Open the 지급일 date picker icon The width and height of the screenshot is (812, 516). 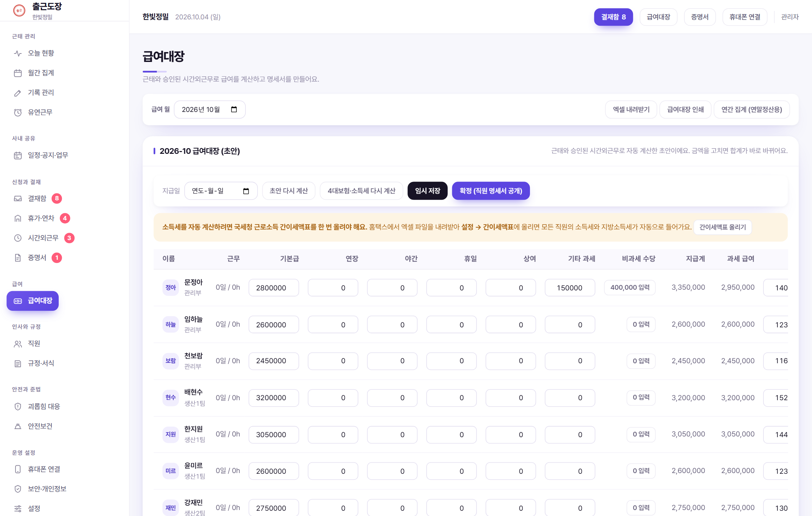(x=246, y=191)
